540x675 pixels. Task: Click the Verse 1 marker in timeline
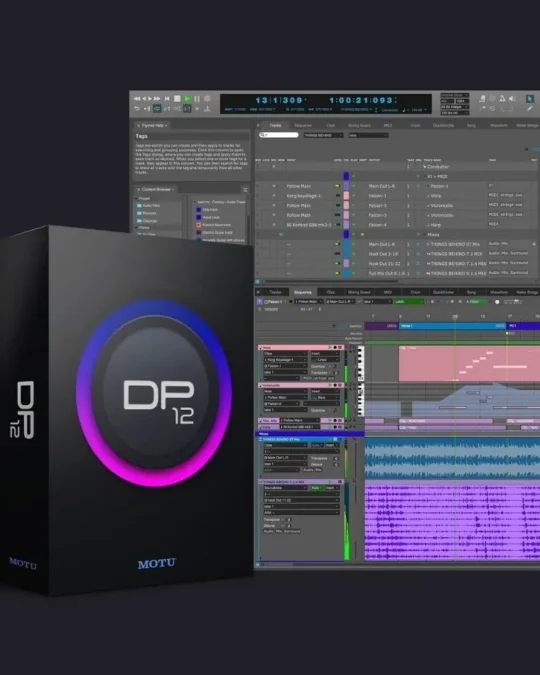452,326
